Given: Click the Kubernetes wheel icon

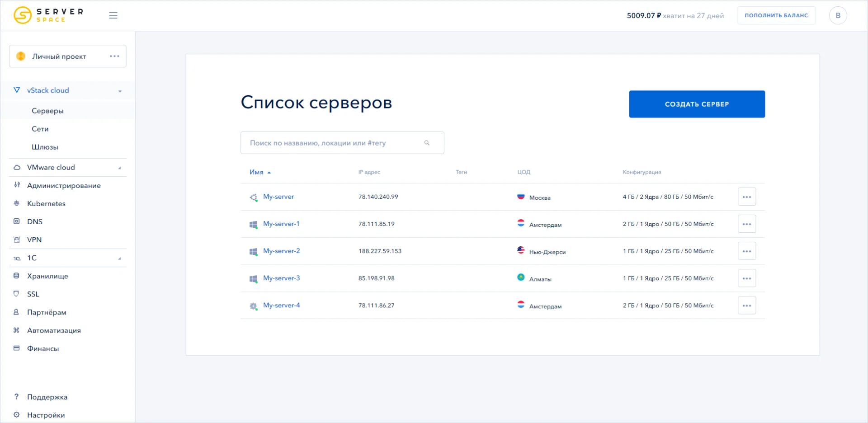Looking at the screenshot, I should point(17,203).
